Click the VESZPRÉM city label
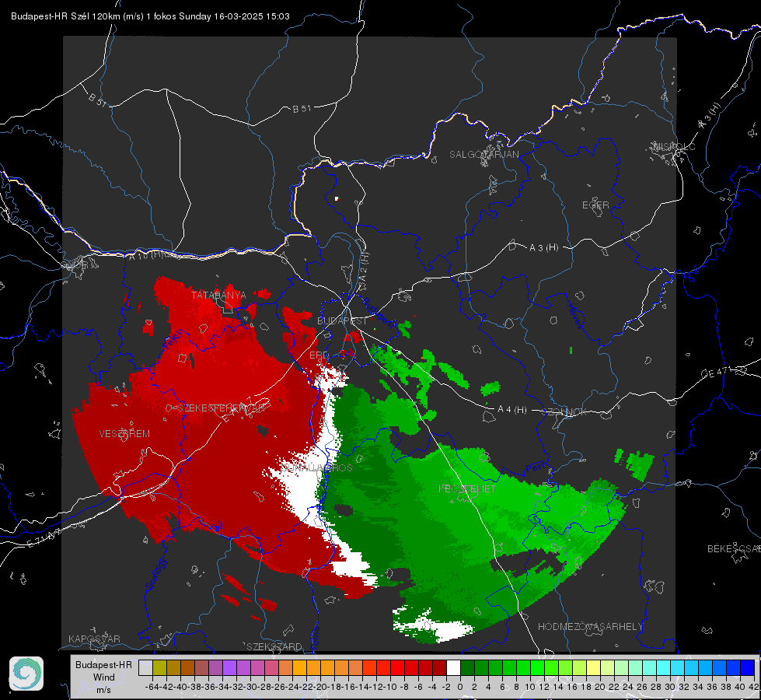Screen dimensions: 761x700 point(124,433)
